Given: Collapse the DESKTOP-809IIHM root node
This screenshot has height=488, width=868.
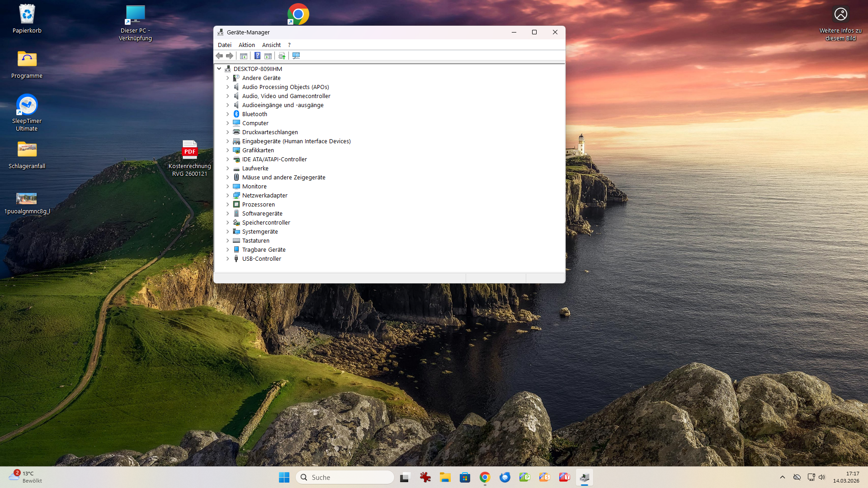Looking at the screenshot, I should pos(219,69).
